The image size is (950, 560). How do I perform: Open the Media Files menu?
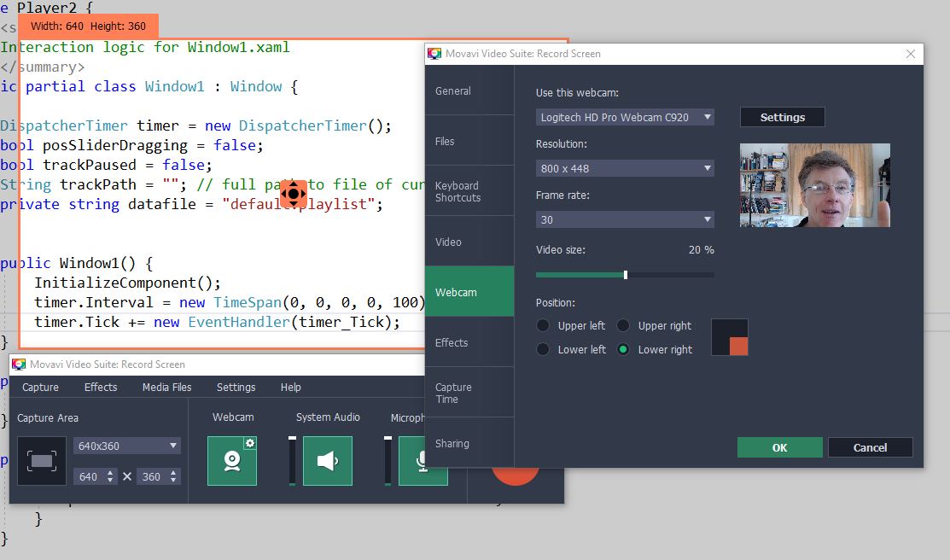point(166,388)
